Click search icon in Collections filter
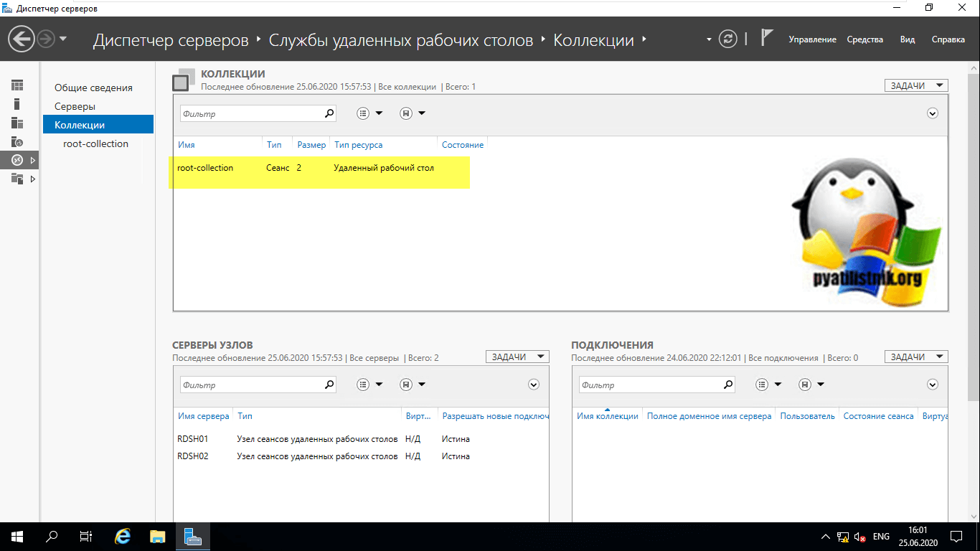The height and width of the screenshot is (551, 980). (329, 113)
